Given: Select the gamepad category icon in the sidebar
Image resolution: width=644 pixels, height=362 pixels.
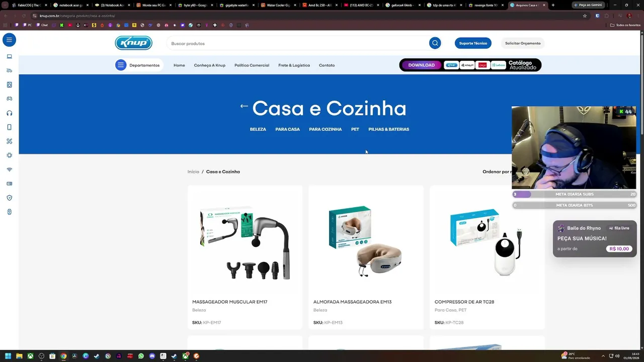Looking at the screenshot, I should pos(9,99).
